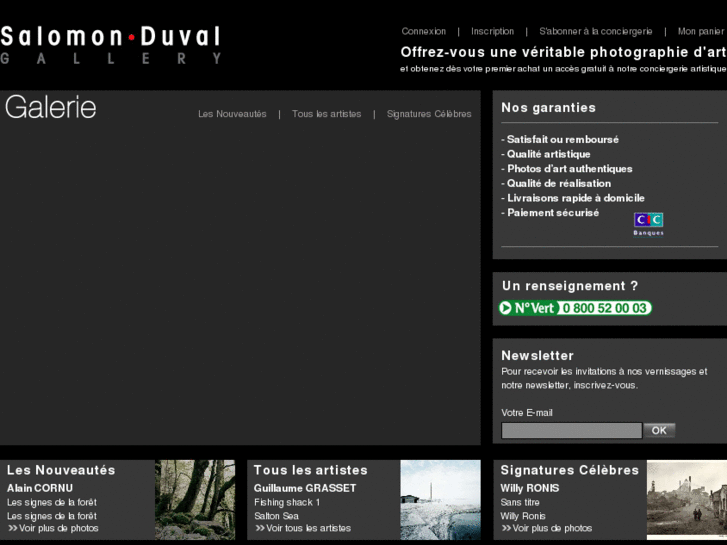Click the N° Vert phone number badge

(x=575, y=308)
